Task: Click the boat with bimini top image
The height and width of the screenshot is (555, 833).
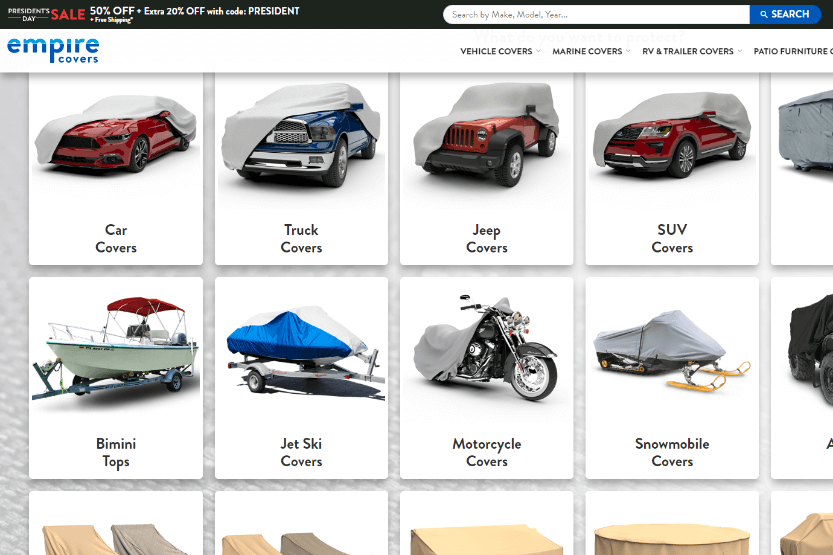Action: (116, 349)
